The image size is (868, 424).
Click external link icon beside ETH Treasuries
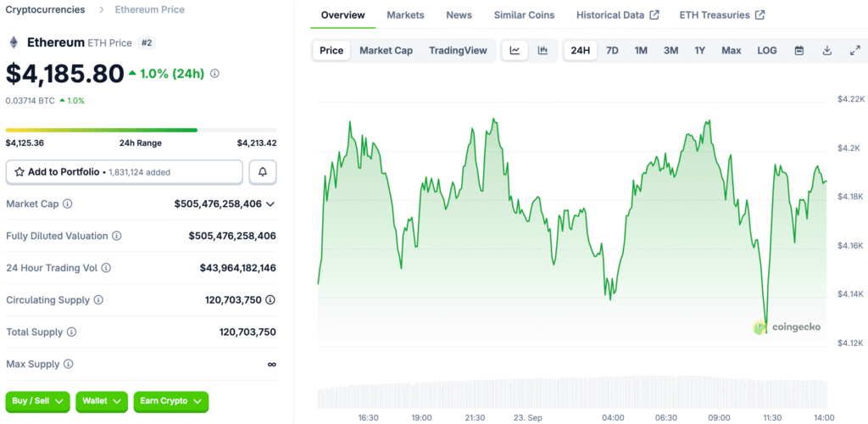point(760,15)
